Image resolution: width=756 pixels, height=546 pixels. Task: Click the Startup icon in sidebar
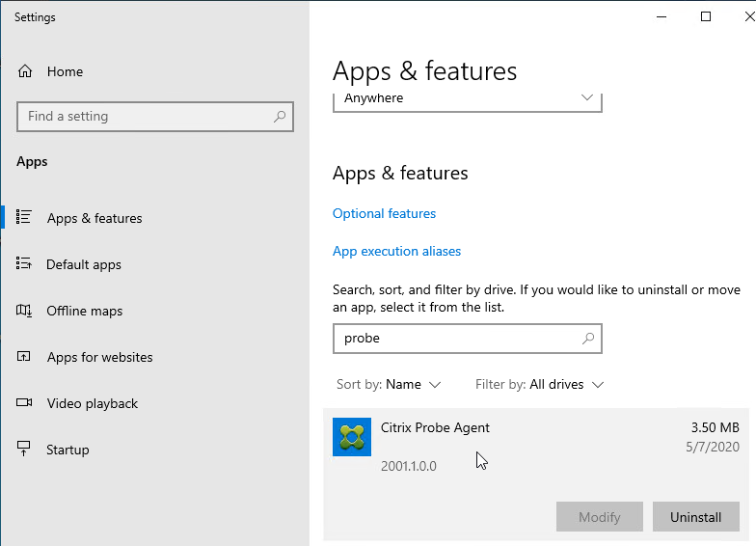click(x=23, y=449)
